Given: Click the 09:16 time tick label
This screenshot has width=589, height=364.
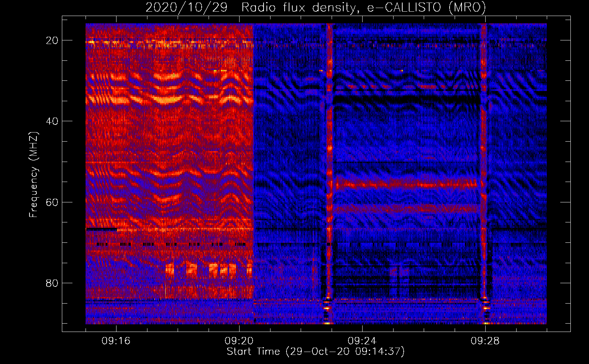Looking at the screenshot, I should tap(116, 341).
